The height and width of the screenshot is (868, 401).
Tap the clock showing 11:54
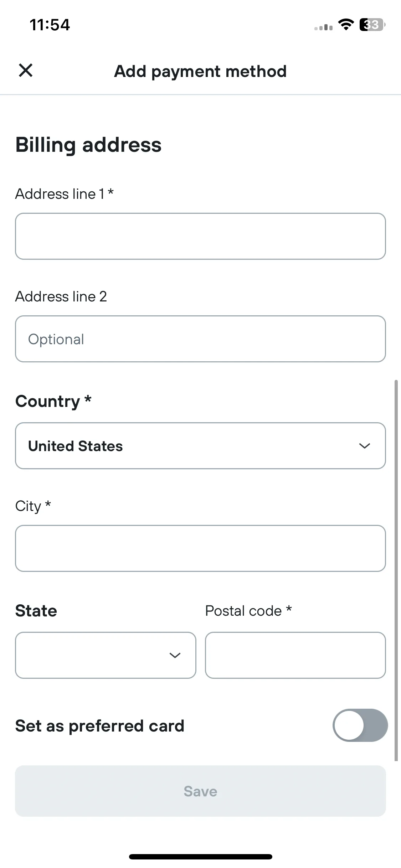50,25
